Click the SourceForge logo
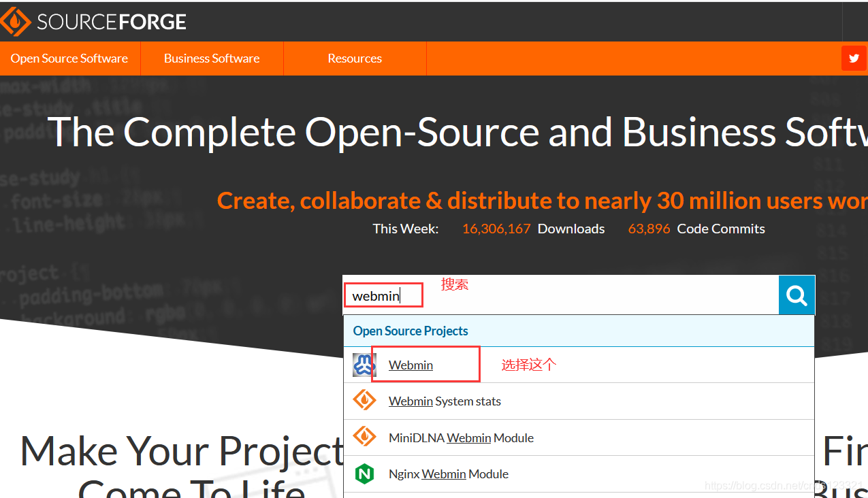 [x=93, y=22]
